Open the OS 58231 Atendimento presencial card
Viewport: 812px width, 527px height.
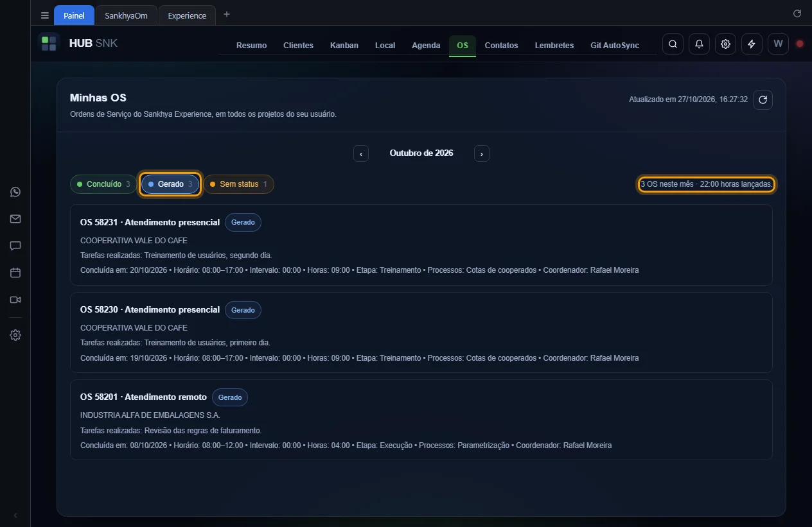[421, 245]
